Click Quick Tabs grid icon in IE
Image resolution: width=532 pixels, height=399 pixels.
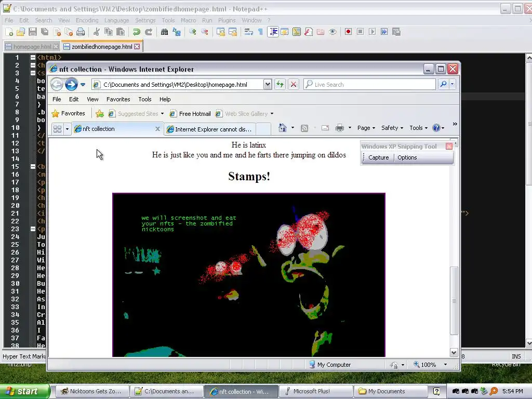(x=57, y=129)
